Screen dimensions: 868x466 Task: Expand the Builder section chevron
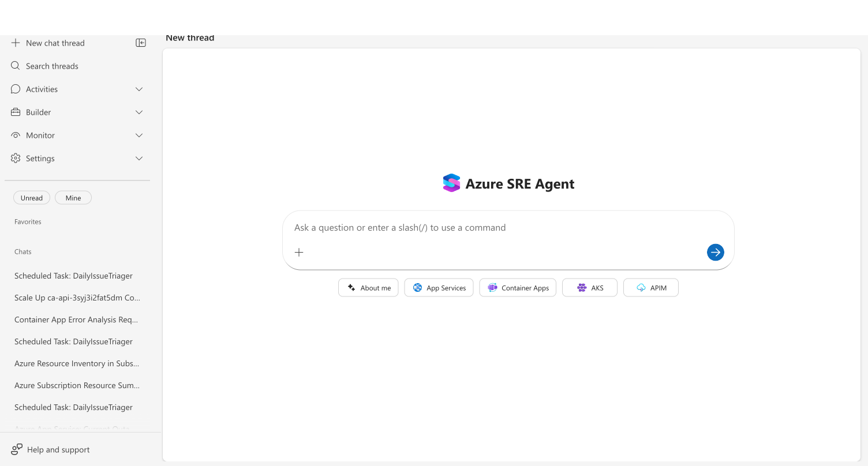coord(139,112)
